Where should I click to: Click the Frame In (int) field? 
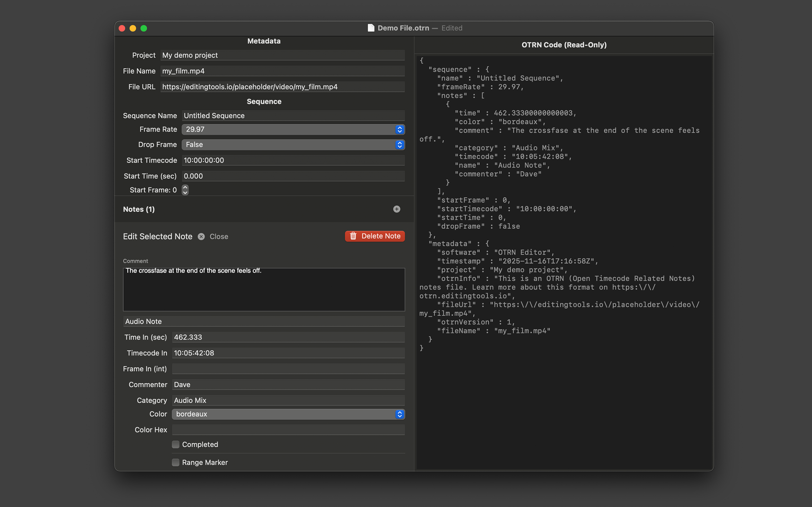click(288, 369)
